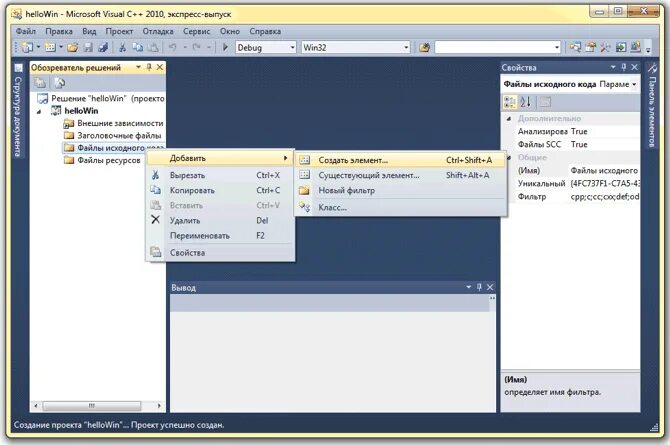Viewport: 670px width, 445px height.
Task: Click the property pages icon in Properties panel
Action: pyautogui.click(x=545, y=102)
